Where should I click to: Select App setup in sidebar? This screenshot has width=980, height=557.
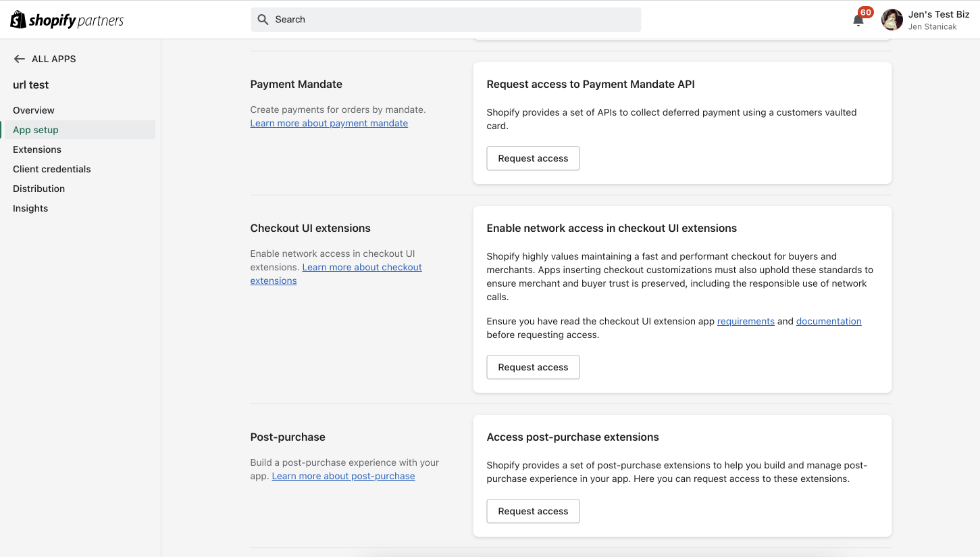coord(36,130)
